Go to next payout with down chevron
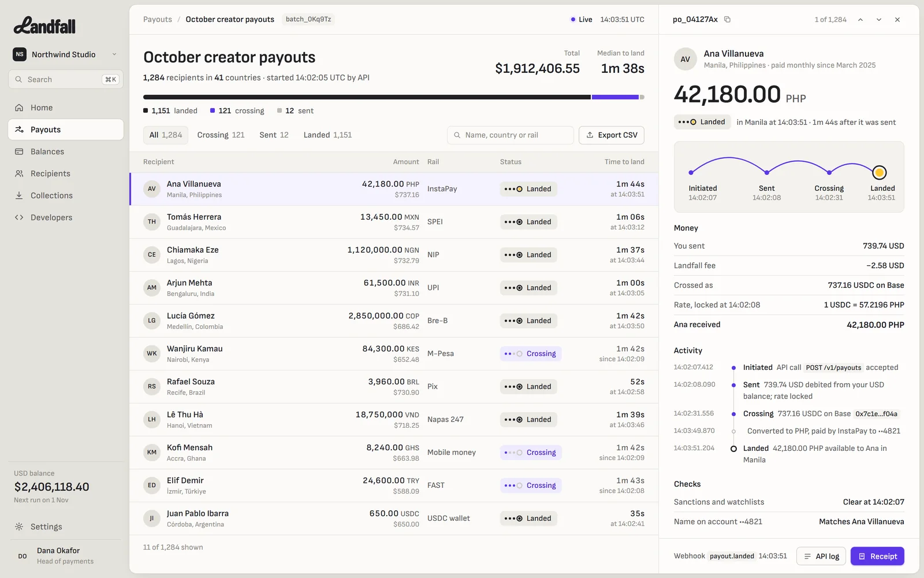The height and width of the screenshot is (578, 924). 879,20
